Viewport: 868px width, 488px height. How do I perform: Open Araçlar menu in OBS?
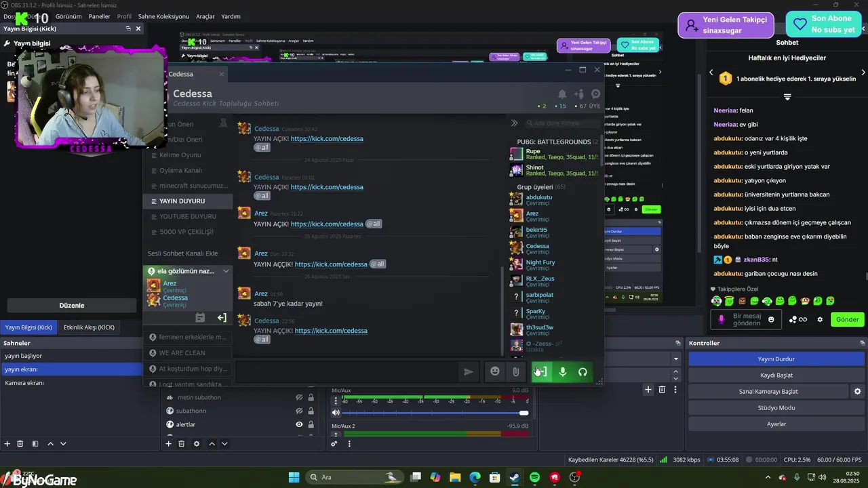[205, 16]
